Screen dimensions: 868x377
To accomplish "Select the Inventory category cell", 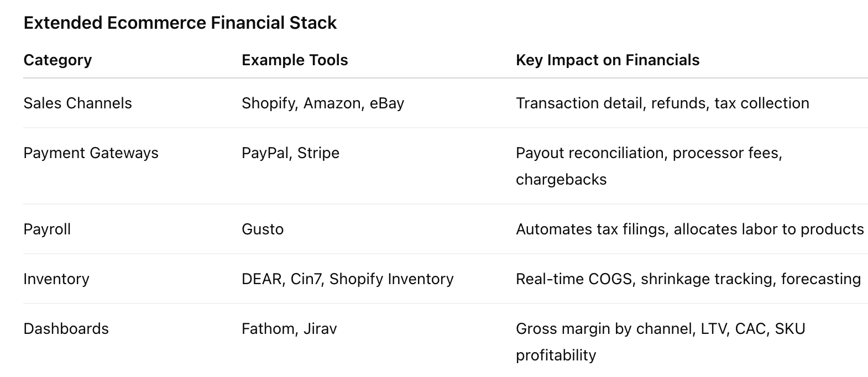I will tap(56, 279).
